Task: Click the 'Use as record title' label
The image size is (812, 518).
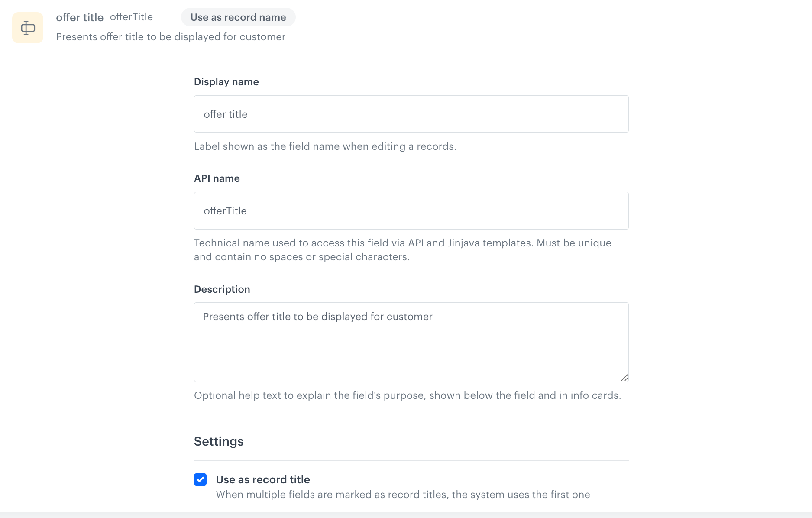Action: [x=263, y=479]
